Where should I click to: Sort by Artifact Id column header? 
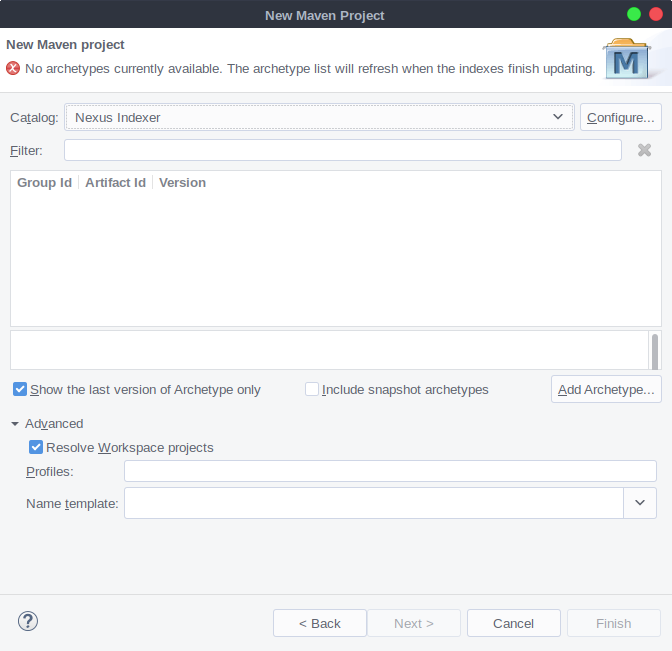(x=116, y=183)
